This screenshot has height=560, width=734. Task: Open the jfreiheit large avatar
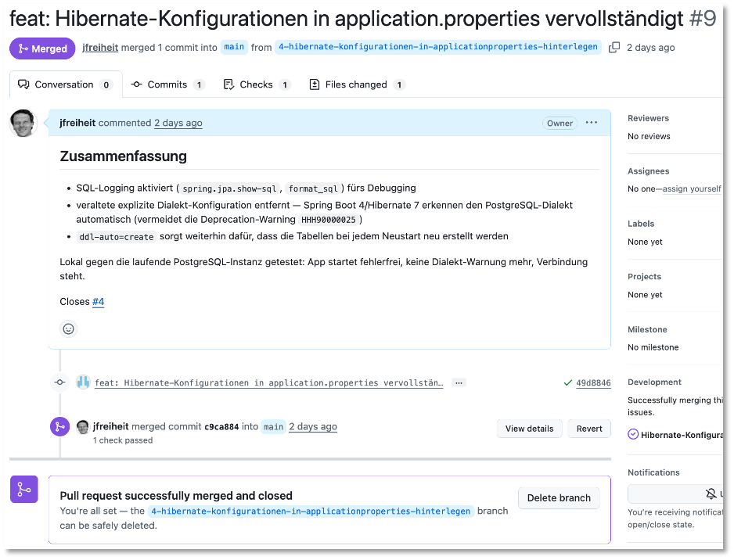(23, 123)
